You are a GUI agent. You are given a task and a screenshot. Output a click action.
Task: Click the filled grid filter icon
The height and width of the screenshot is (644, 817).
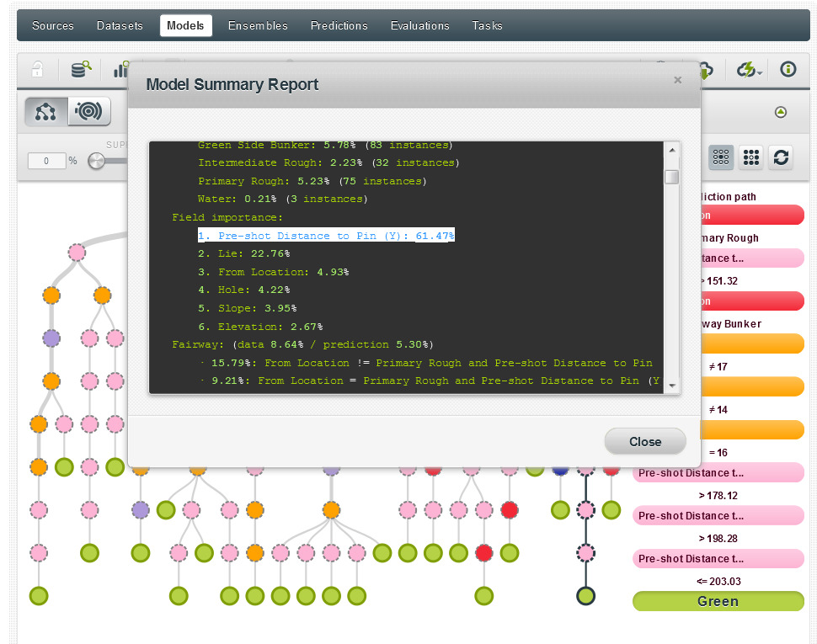751,157
